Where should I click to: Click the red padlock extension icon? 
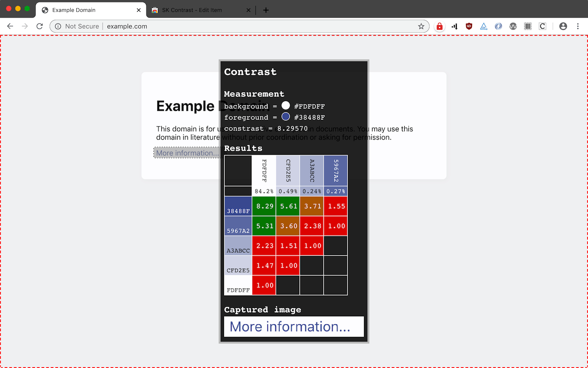click(440, 26)
